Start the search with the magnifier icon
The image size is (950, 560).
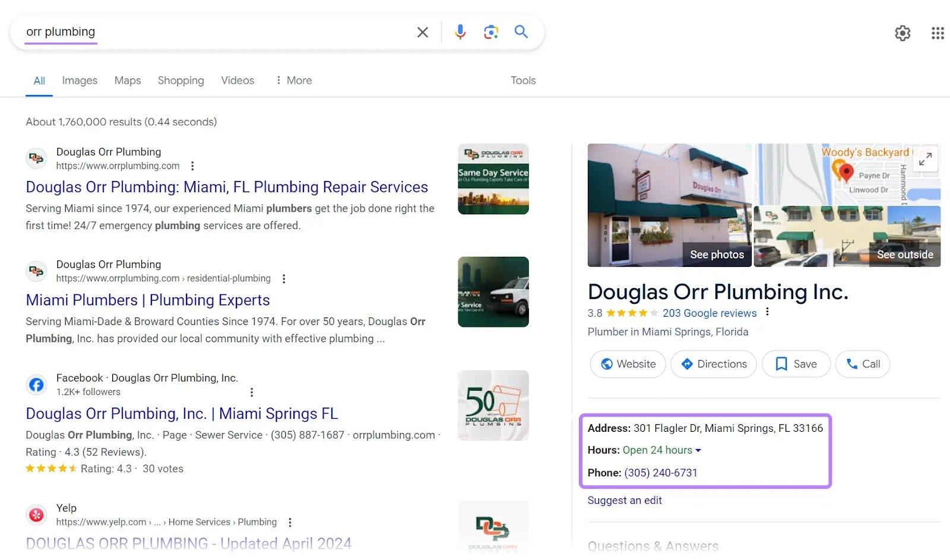521,32
